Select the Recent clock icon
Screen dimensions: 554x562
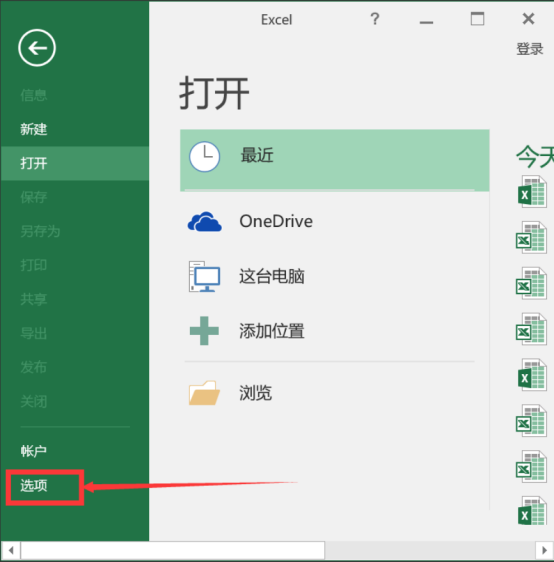coord(204,157)
